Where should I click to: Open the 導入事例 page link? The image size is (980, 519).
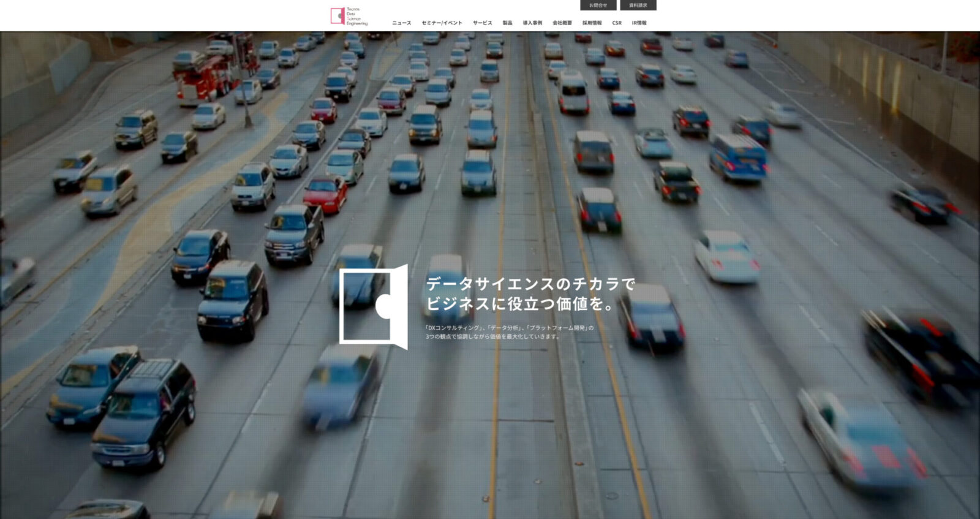click(532, 23)
